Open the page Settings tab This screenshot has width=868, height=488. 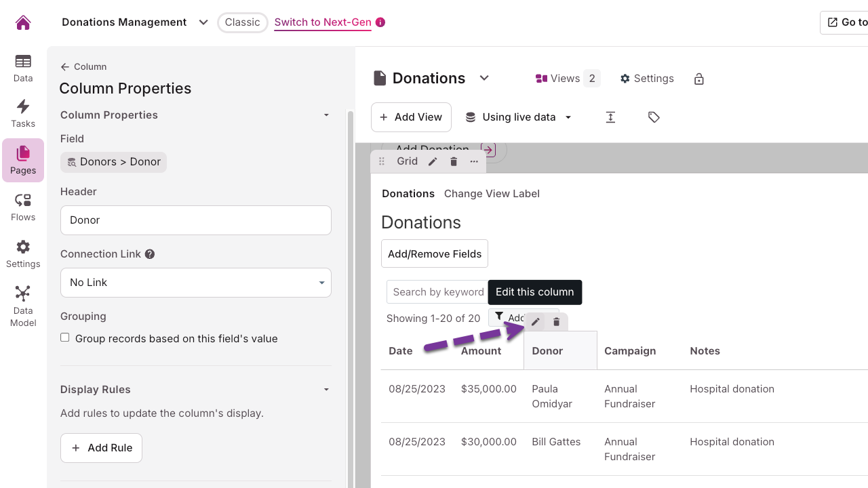647,79
